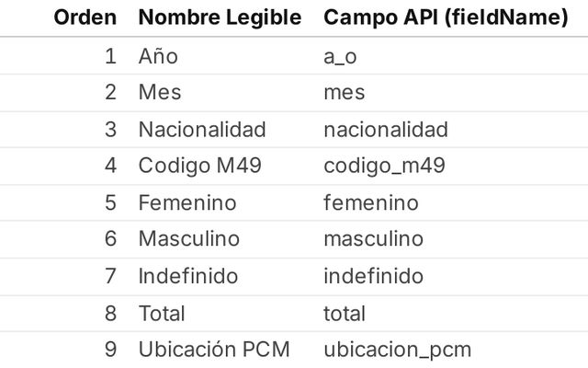Select the codigo_m49 field cell
This screenshot has height=368, width=588.
pos(384,167)
